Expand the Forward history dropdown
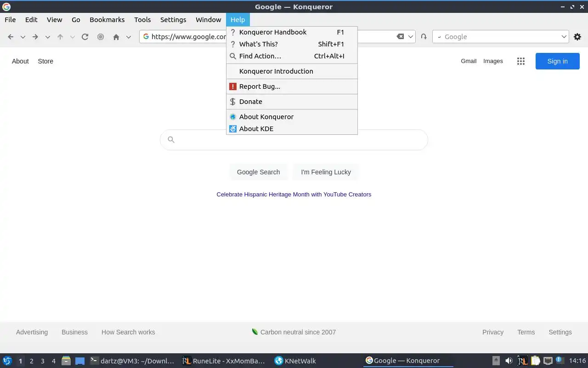The image size is (588, 368). click(x=47, y=37)
